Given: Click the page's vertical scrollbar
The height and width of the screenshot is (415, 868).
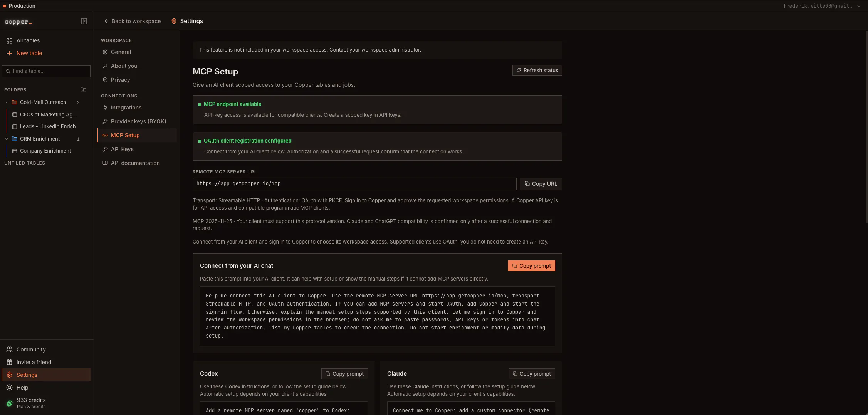Looking at the screenshot, I should point(866,127).
